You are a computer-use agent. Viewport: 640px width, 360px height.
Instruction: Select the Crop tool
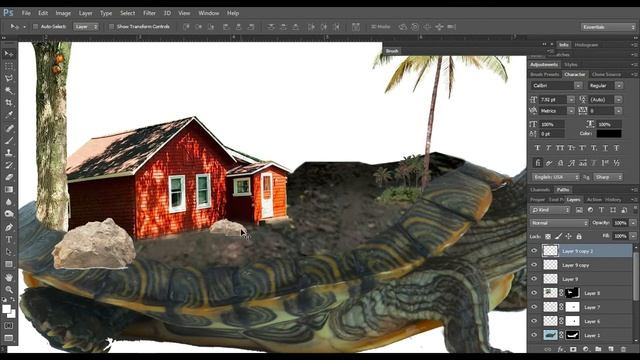(9, 102)
